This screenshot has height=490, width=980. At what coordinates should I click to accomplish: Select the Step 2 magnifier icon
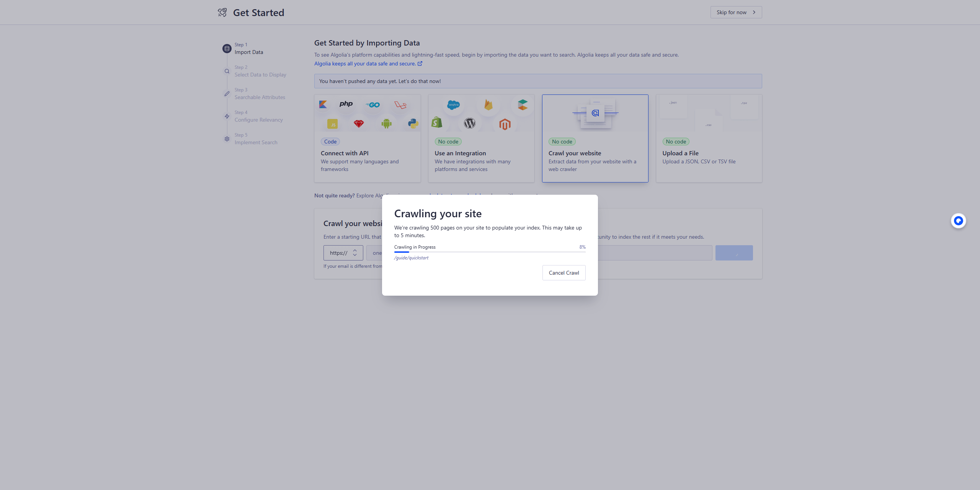pyautogui.click(x=227, y=71)
